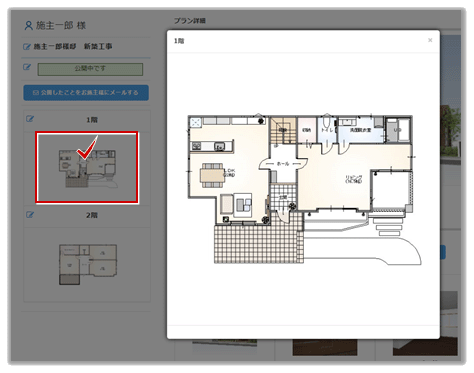
Task: Click the green 公開中です status field
Action: [90, 69]
